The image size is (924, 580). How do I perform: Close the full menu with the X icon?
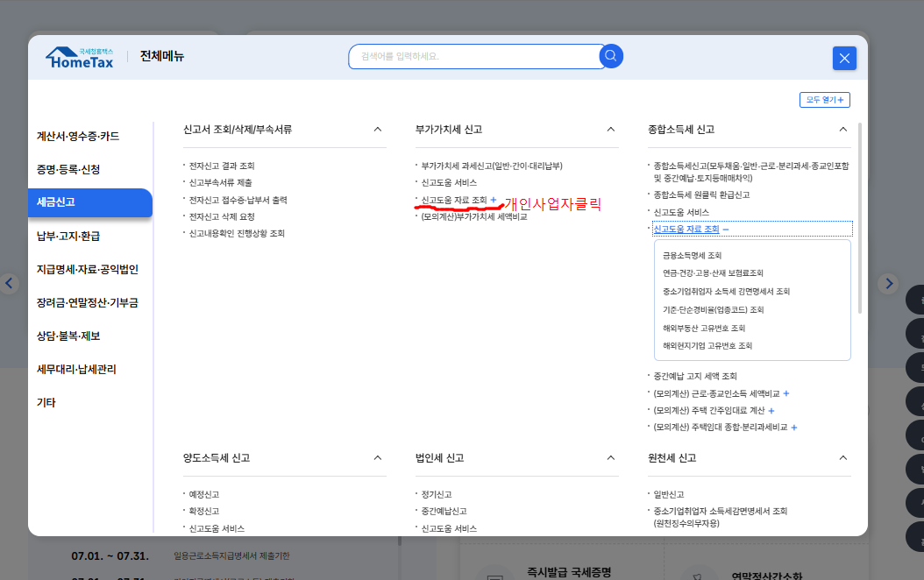pyautogui.click(x=843, y=58)
